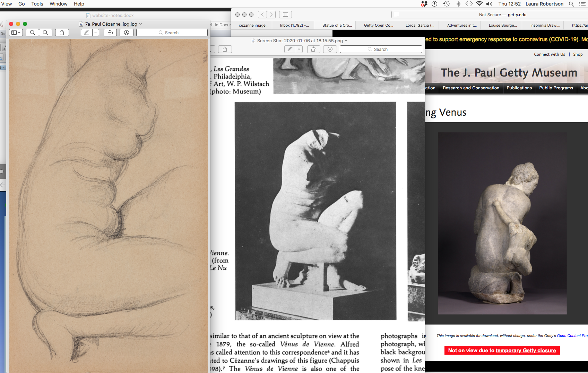The image size is (588, 373).
Task: Open Laura Robertson user menu
Action: coord(544,4)
